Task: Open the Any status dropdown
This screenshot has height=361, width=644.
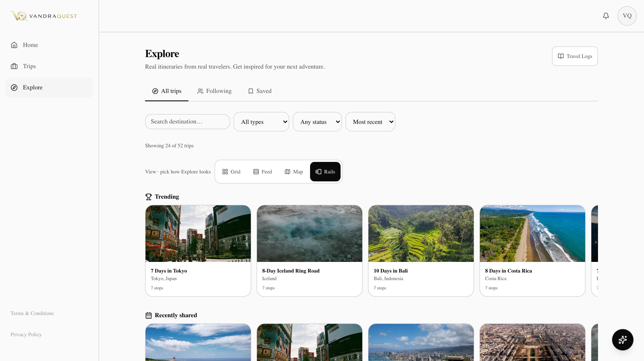Action: (317, 122)
